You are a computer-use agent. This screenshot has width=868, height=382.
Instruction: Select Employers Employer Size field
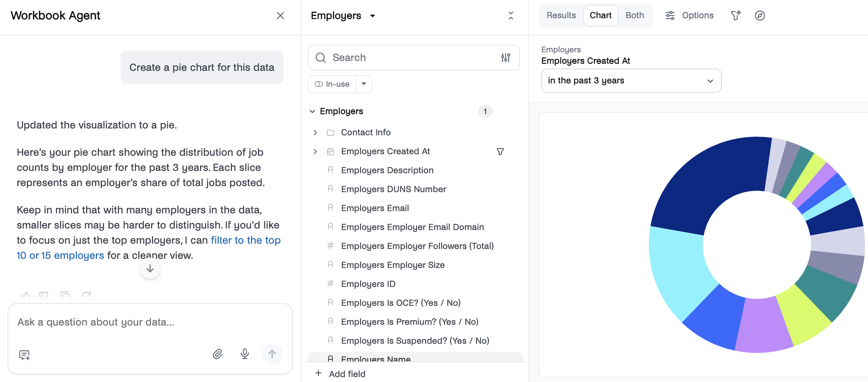coord(393,265)
